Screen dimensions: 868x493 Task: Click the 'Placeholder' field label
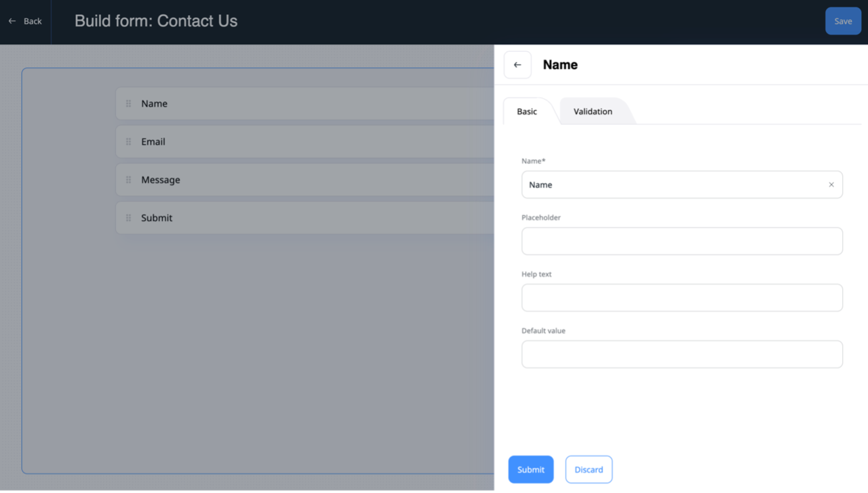coord(541,218)
